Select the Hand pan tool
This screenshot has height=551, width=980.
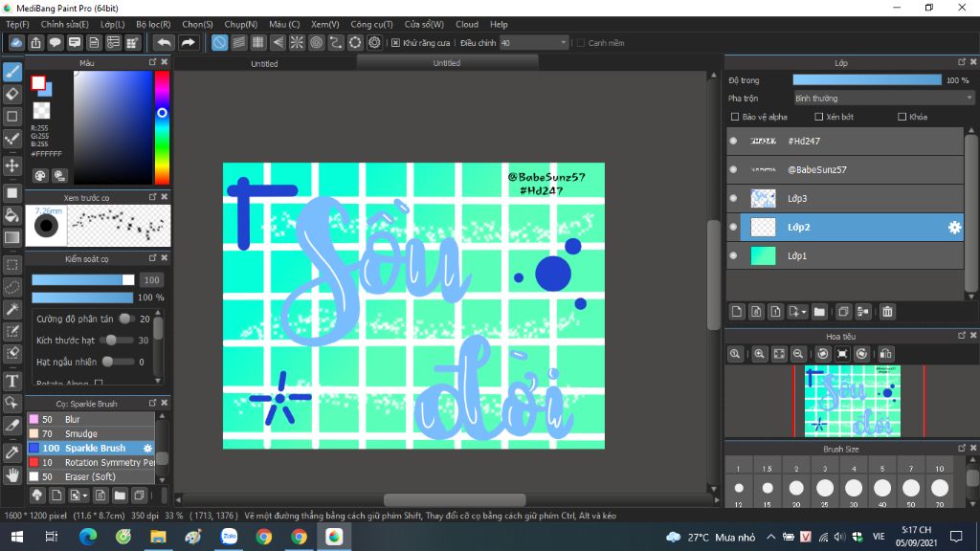tap(11, 475)
